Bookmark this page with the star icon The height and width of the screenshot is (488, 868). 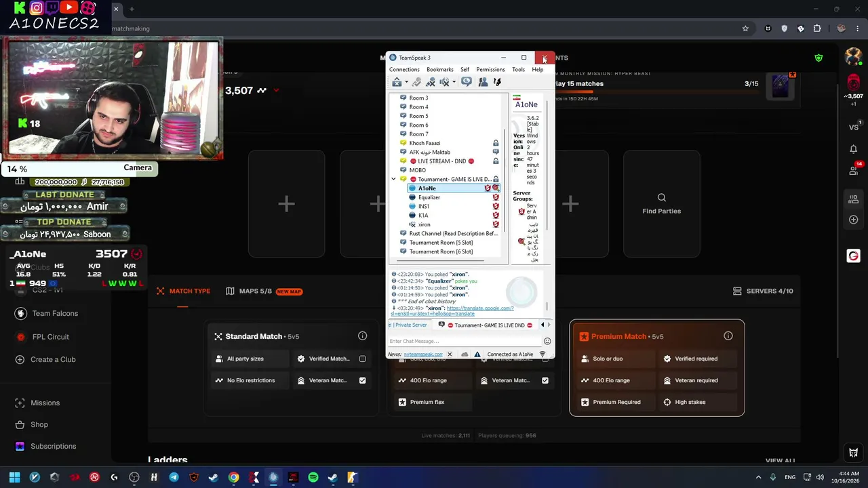[745, 28]
